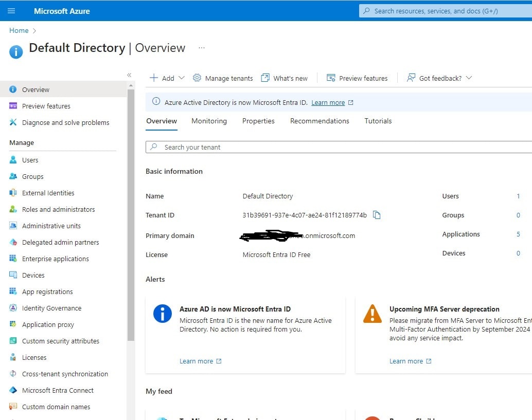Click the Microsoft Entra ID Free license text
The height and width of the screenshot is (420, 532).
point(276,254)
